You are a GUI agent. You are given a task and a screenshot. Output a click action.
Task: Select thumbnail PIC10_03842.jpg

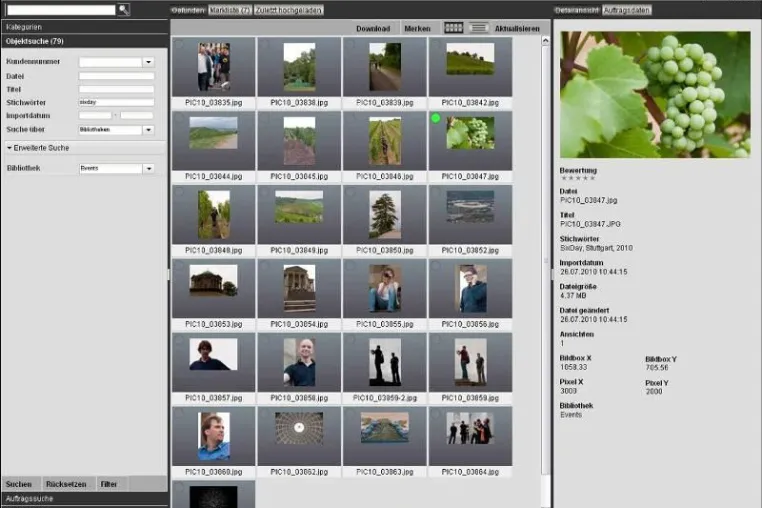click(470, 67)
